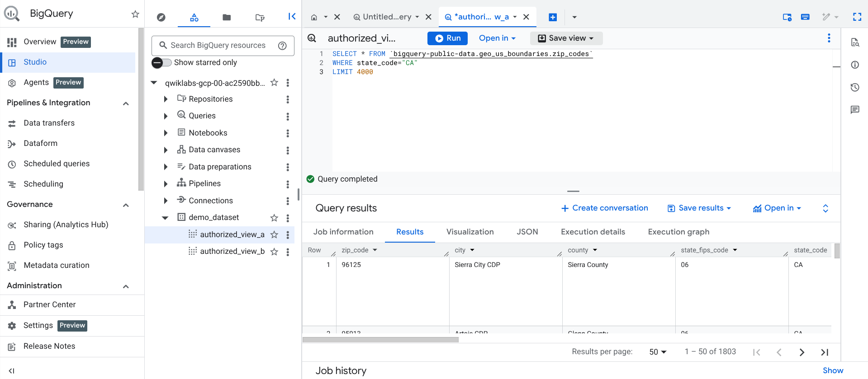868x379 pixels.
Task: Expand the Repositories tree node
Action: point(166,99)
